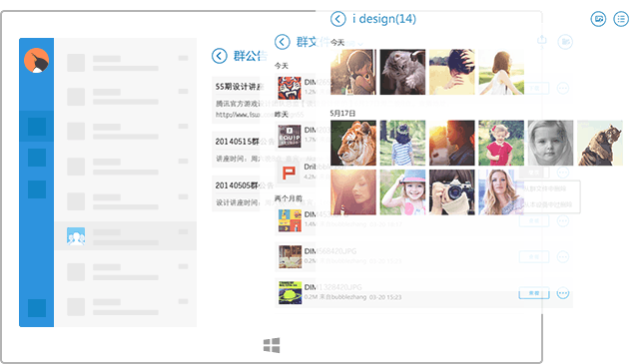Click the 5月17日 date header in album
The width and height of the screenshot is (644, 364).
(342, 113)
